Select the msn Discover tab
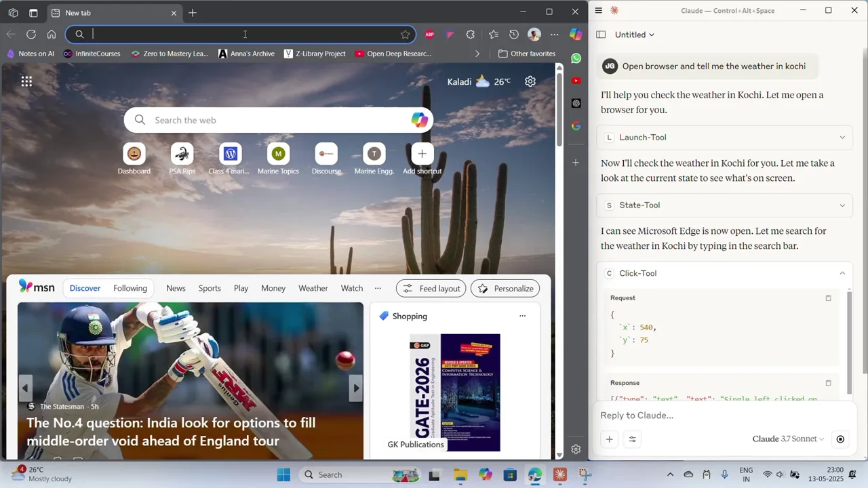Screen dimensions: 868x488 [85, 288]
